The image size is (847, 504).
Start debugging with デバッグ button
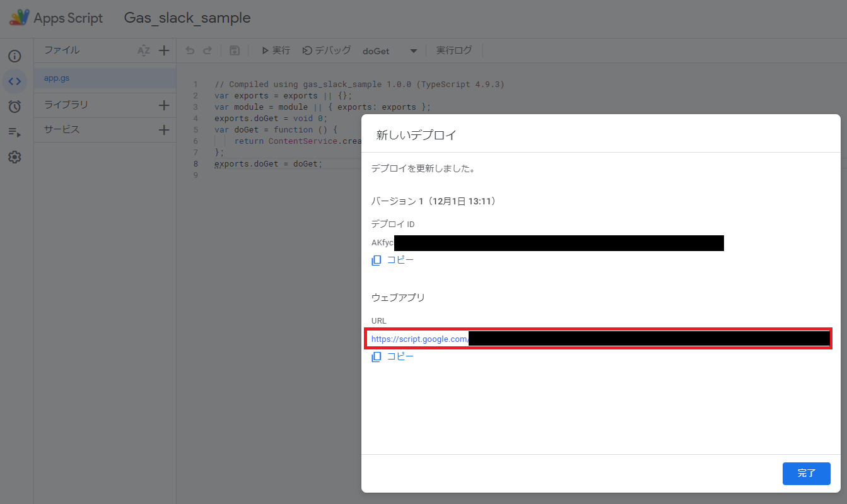(x=327, y=50)
